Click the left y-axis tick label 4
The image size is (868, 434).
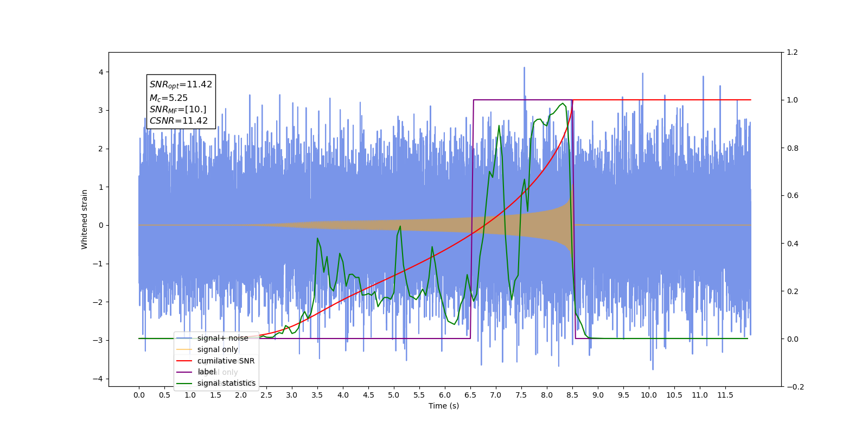(101, 72)
